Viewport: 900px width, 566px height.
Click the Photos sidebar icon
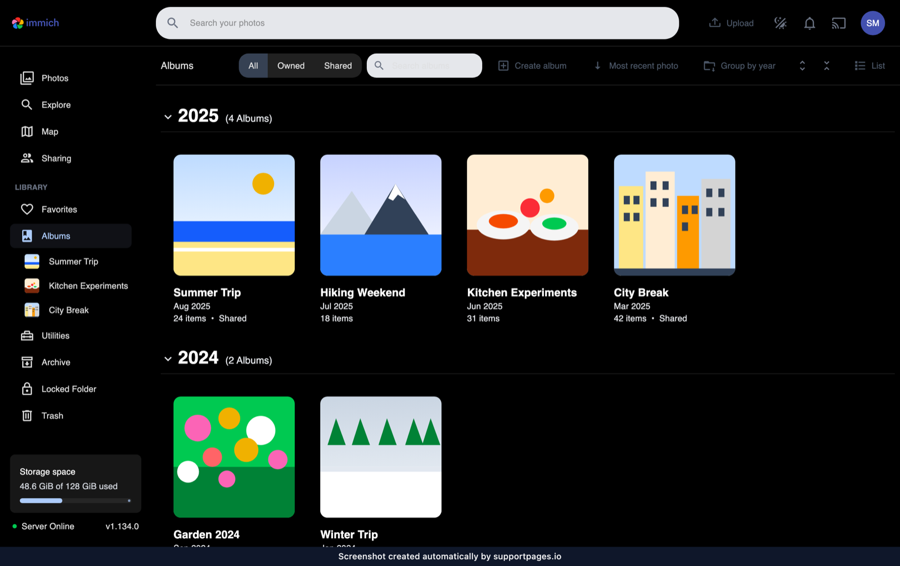[27, 78]
